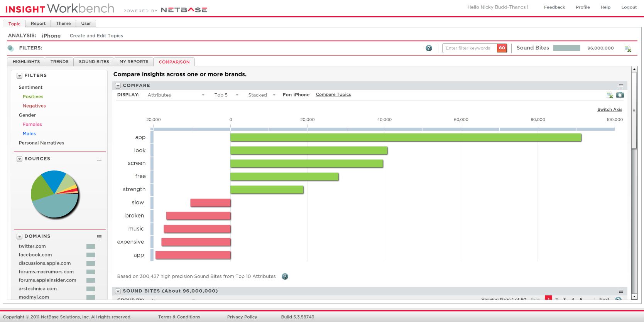This screenshot has height=322, width=644.
Task: Open the Sources panel list options icon
Action: [99, 159]
